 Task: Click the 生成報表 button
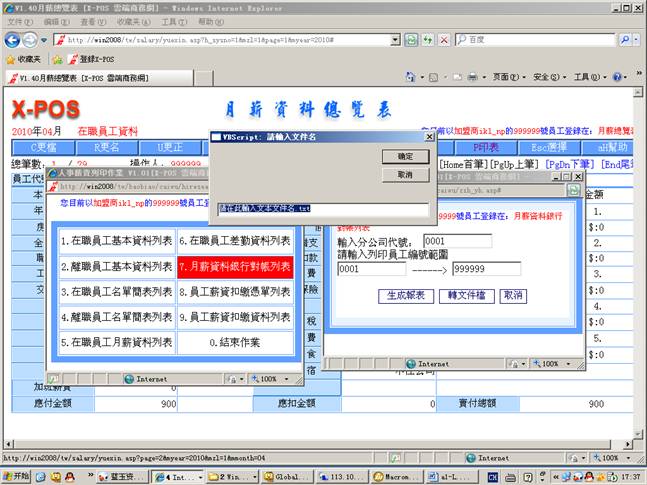pyautogui.click(x=406, y=296)
